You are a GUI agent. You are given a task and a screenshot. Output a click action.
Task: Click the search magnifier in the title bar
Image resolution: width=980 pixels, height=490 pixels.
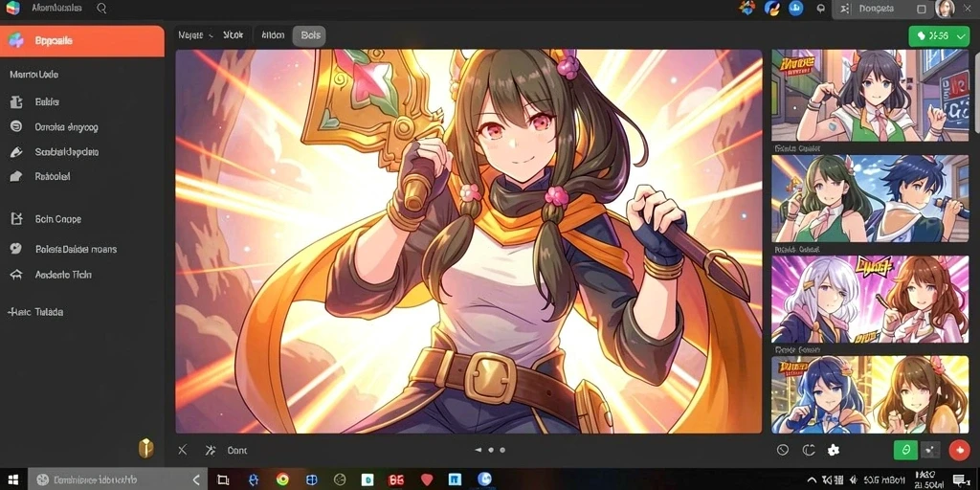coord(101,9)
